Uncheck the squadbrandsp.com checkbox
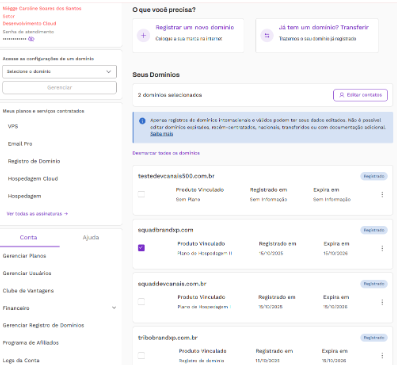This screenshot has width=397, height=370. click(x=141, y=248)
